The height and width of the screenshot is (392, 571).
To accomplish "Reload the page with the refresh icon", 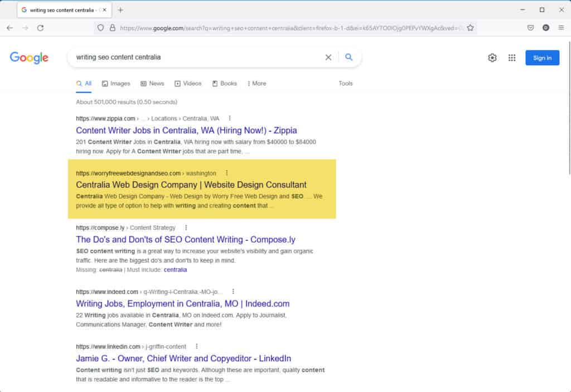I will pyautogui.click(x=40, y=28).
